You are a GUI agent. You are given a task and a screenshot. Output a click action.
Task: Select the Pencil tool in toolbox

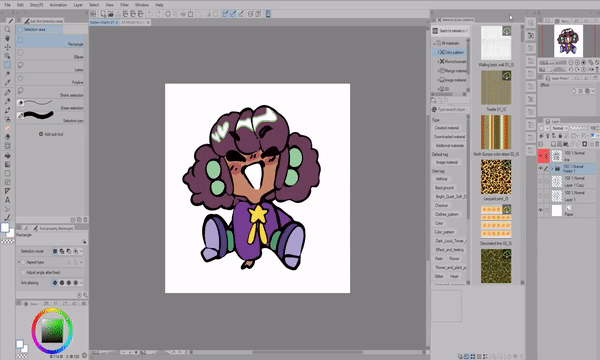(7, 101)
